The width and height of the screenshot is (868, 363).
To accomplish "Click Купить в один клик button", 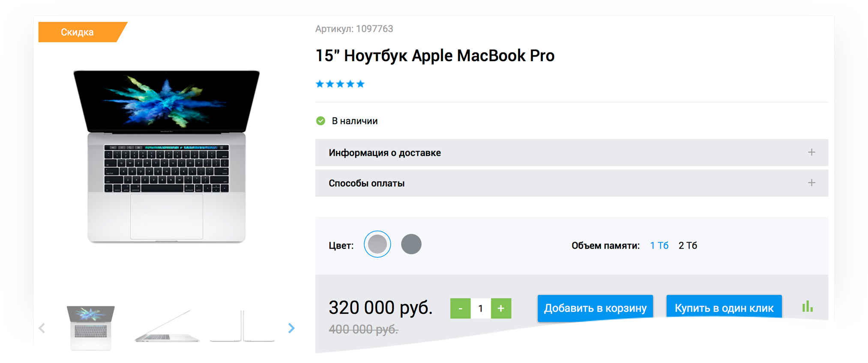I will click(x=724, y=307).
